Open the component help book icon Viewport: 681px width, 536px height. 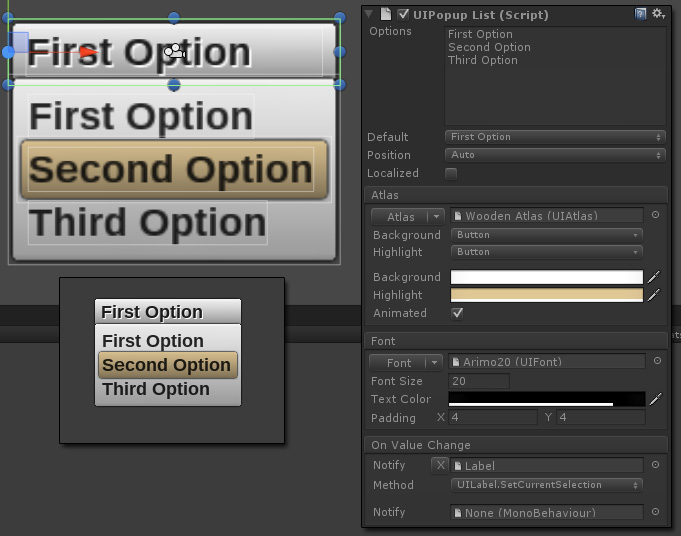pyautogui.click(x=640, y=14)
